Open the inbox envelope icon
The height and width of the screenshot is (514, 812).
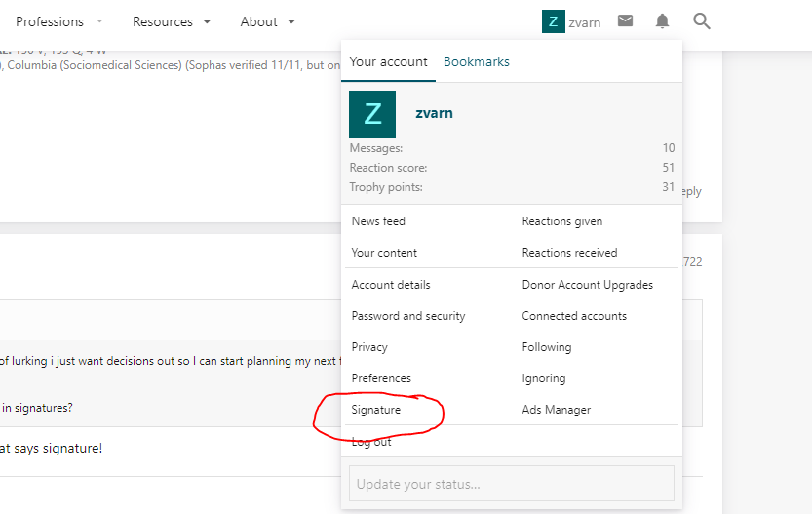(x=626, y=21)
